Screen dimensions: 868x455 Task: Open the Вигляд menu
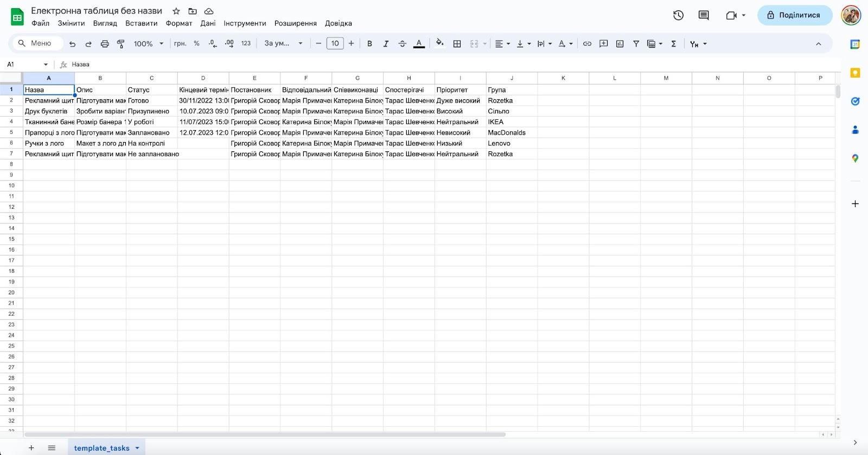coord(105,23)
